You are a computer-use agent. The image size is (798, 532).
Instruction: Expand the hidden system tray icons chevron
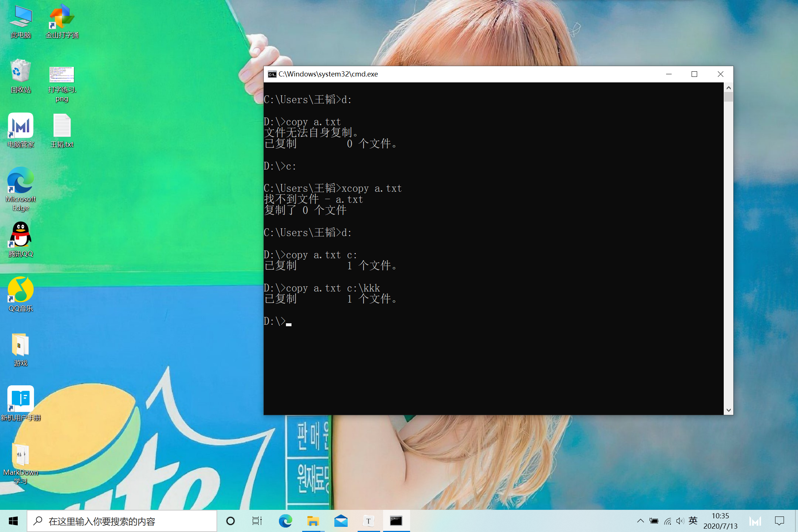(640, 521)
